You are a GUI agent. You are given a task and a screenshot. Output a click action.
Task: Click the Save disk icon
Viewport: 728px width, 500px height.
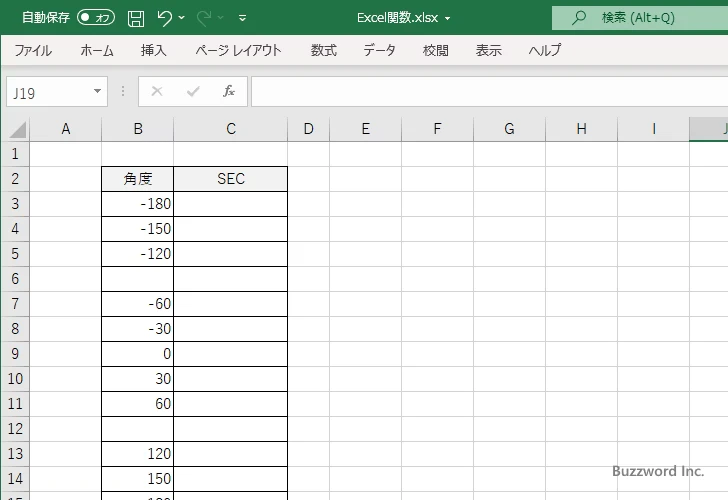pyautogui.click(x=136, y=18)
